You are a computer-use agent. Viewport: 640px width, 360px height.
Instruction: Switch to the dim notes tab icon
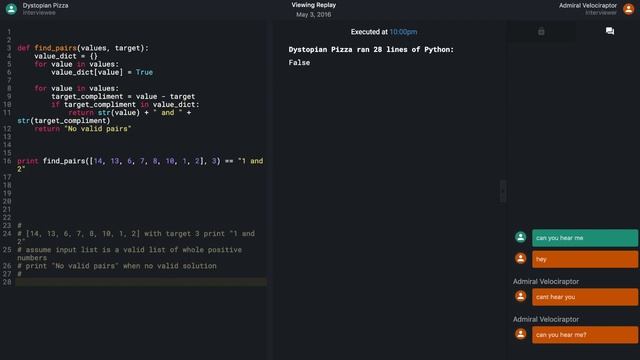[x=541, y=31]
